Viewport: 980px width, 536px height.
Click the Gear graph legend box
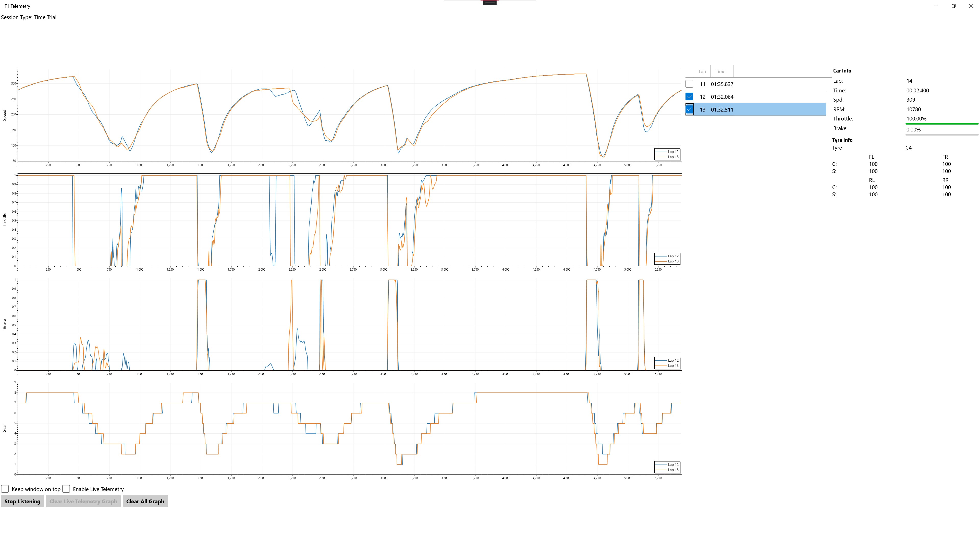coord(668,467)
